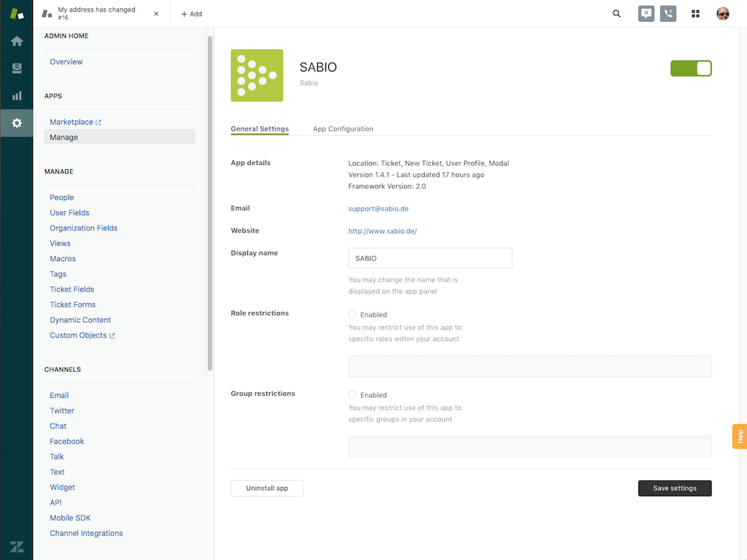Screen dimensions: 747x560
Task: Open the Reporting bar chart icon
Action: coord(16,96)
